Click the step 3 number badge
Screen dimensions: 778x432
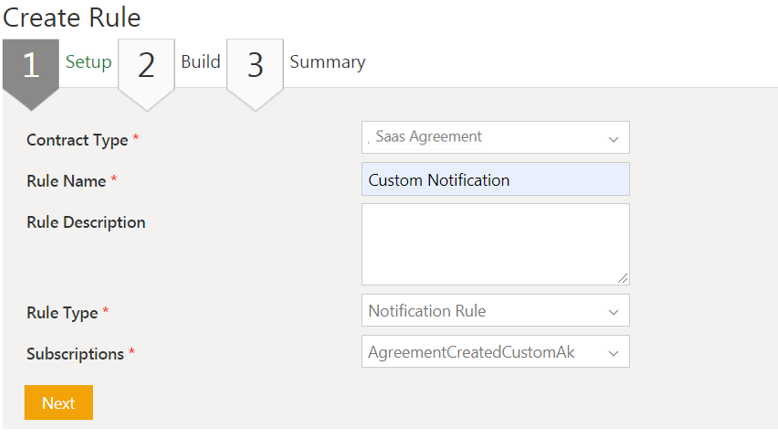coord(255,66)
